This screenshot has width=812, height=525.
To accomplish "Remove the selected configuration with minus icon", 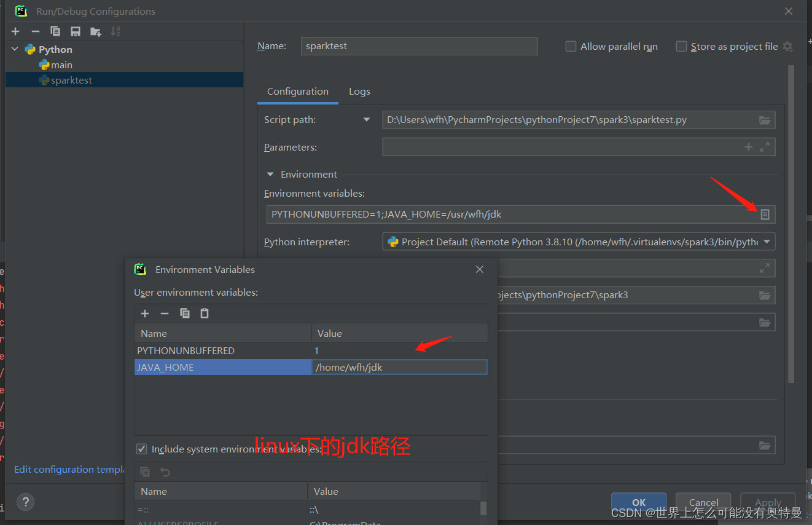I will pos(36,31).
